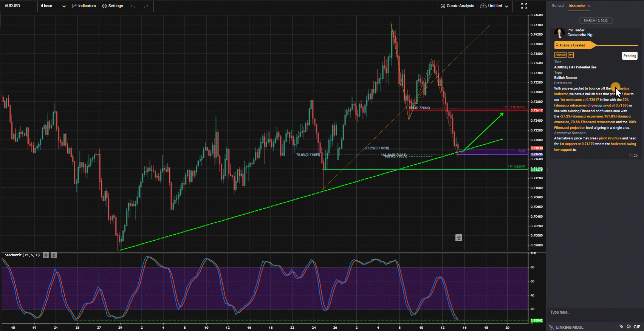Viewport: 644px width, 331px height.
Task: Open the '-27.2% Fibonacci expansion' link
Action: [x=581, y=116]
